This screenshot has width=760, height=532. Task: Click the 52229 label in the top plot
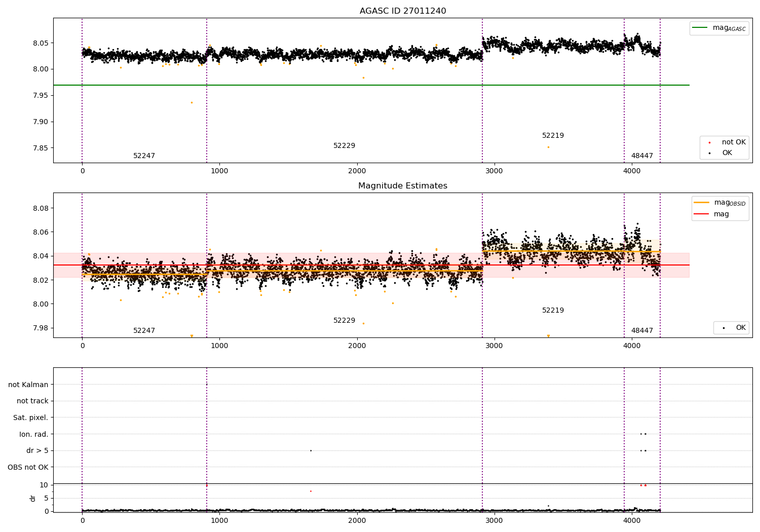[345, 146]
